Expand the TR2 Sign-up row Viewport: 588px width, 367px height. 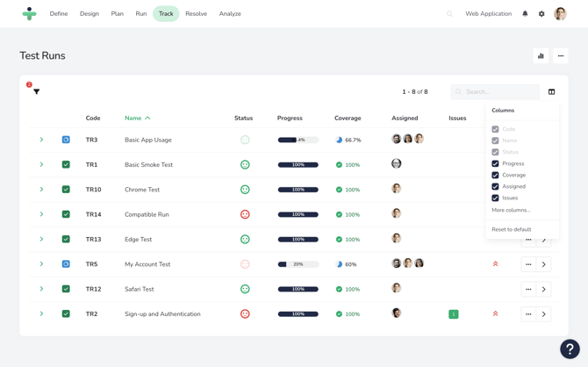(x=41, y=313)
